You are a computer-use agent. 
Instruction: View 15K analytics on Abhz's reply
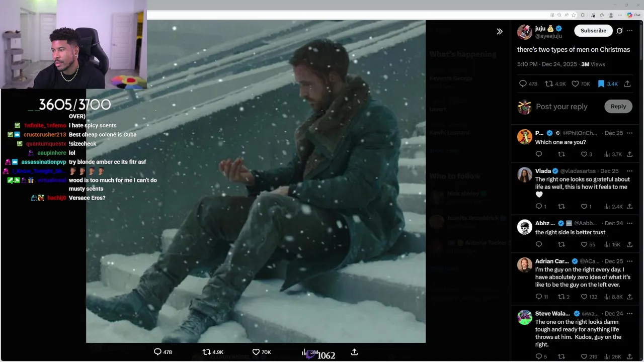[612, 244]
